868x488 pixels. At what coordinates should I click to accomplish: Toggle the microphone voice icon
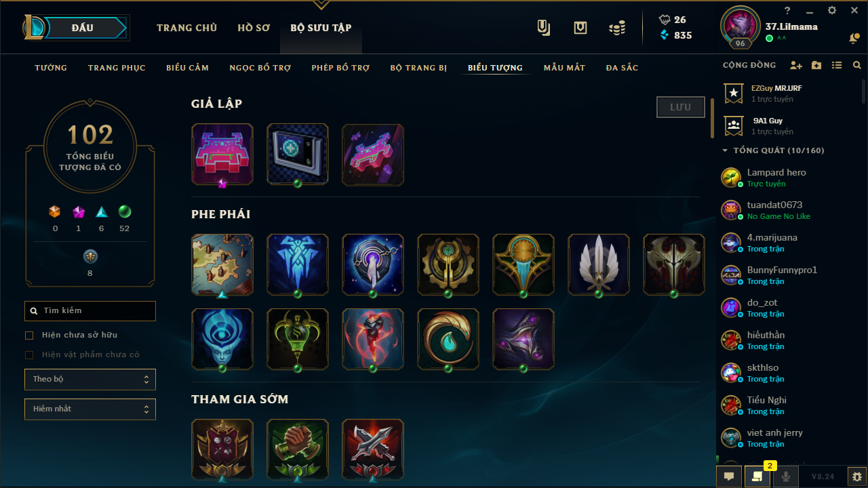[786, 476]
